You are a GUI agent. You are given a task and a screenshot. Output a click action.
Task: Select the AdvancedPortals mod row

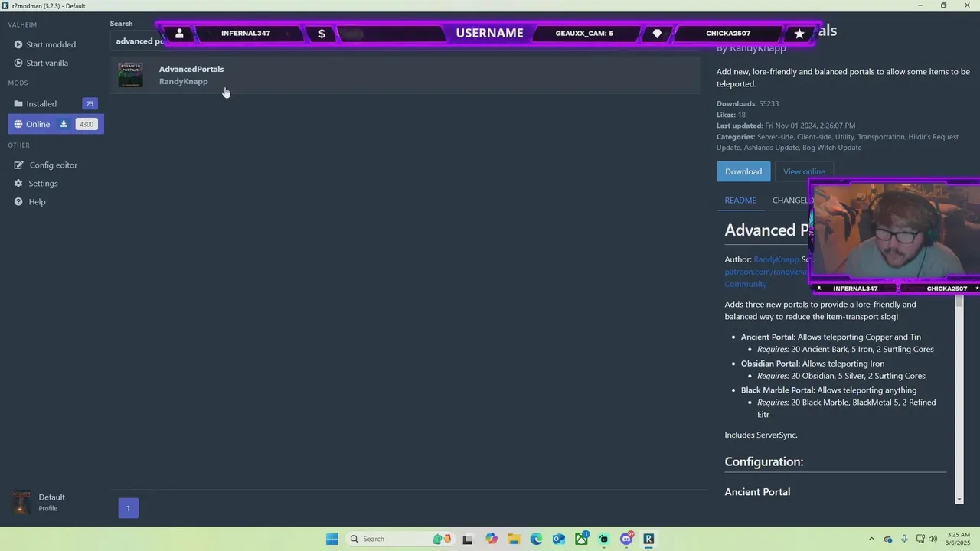(406, 75)
